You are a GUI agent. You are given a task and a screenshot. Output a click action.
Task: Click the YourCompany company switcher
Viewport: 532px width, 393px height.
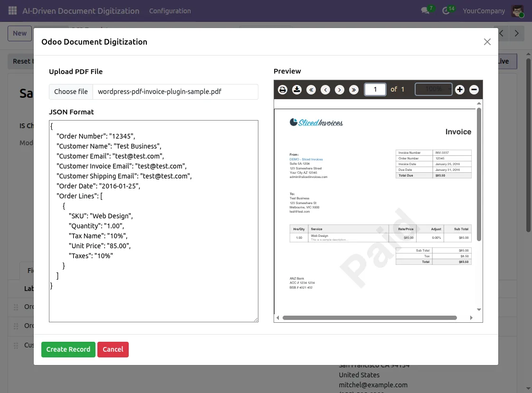coord(484,11)
